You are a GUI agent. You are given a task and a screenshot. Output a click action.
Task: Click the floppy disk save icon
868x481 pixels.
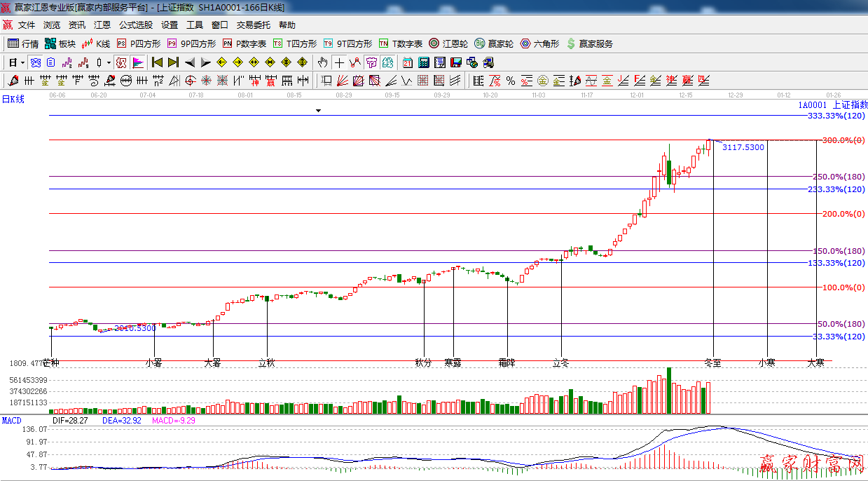click(x=456, y=62)
